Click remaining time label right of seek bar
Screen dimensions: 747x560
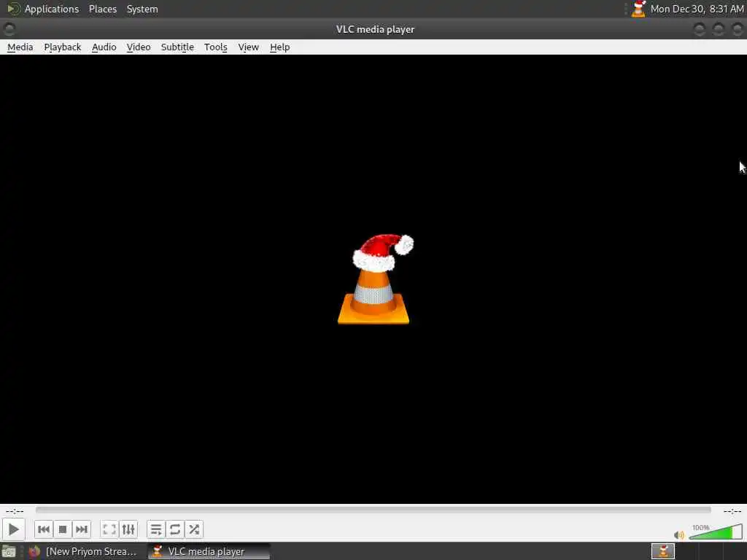[732, 511]
